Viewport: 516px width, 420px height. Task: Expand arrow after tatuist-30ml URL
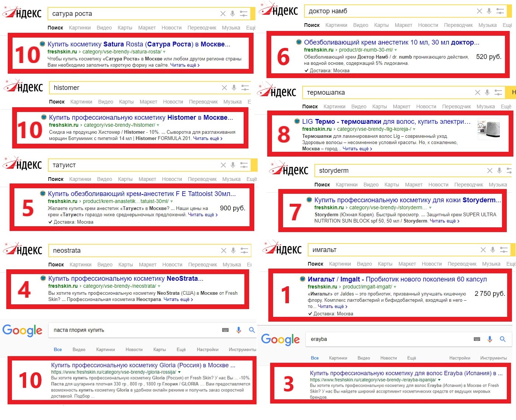tap(172, 202)
